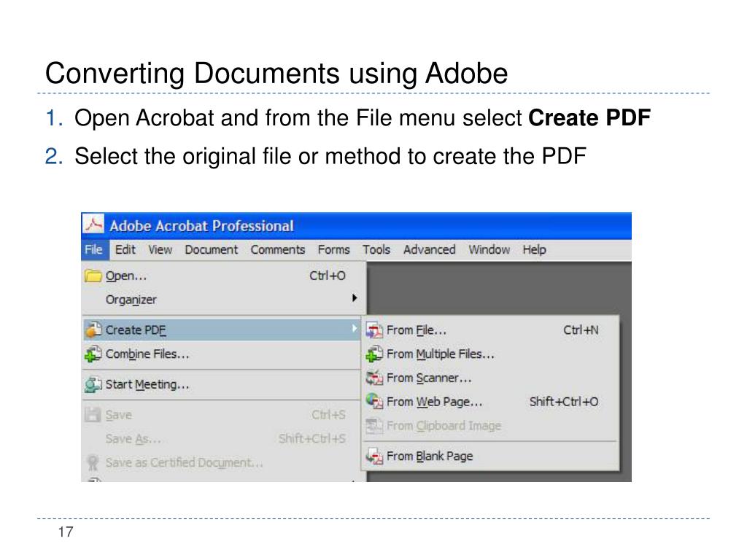Click the Combine Files icon
747x560 pixels.
[93, 354]
